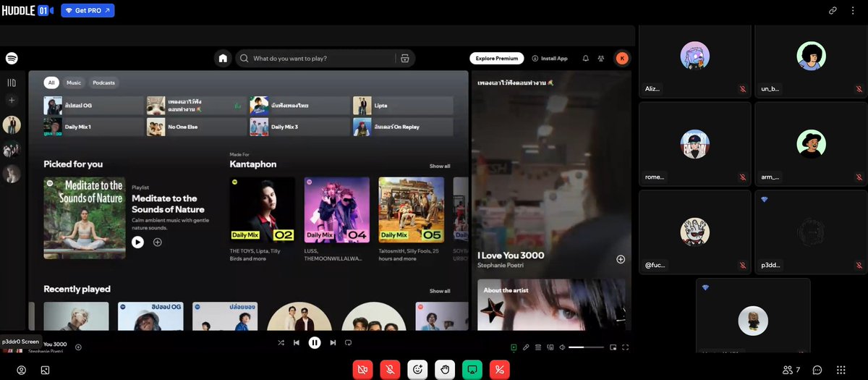
Task: Open the Connect to a device icon
Action: pyautogui.click(x=550, y=347)
